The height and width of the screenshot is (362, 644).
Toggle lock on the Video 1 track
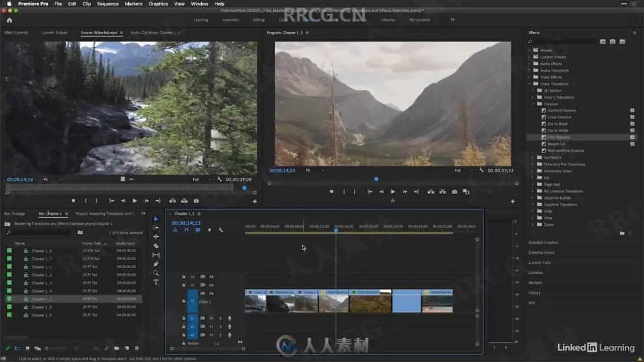click(x=184, y=301)
